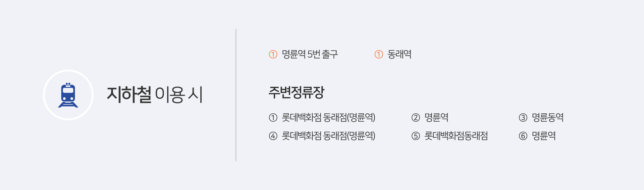Screen dimensions: 644x190
Task: Click the black circled number 1 under 주변정류장
Action: click(x=273, y=117)
